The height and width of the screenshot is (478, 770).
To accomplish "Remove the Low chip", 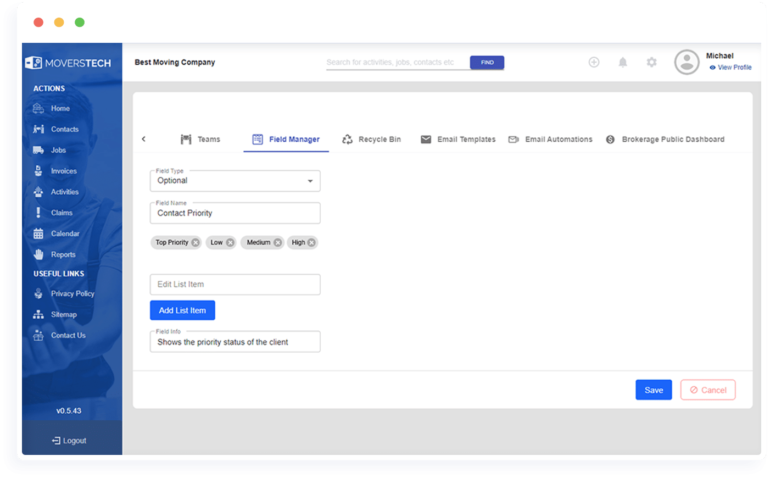I will 230,243.
